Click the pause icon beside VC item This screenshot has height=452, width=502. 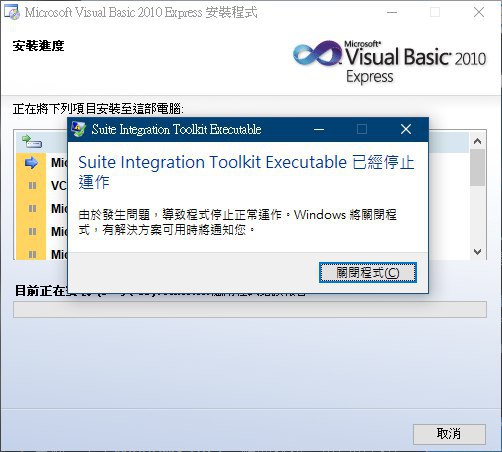(x=32, y=185)
